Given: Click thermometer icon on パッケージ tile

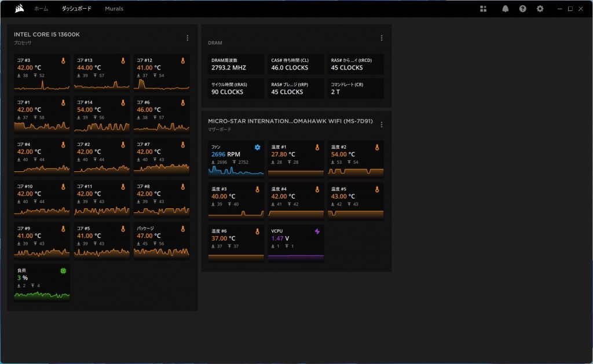Looking at the screenshot, I should click(182, 229).
